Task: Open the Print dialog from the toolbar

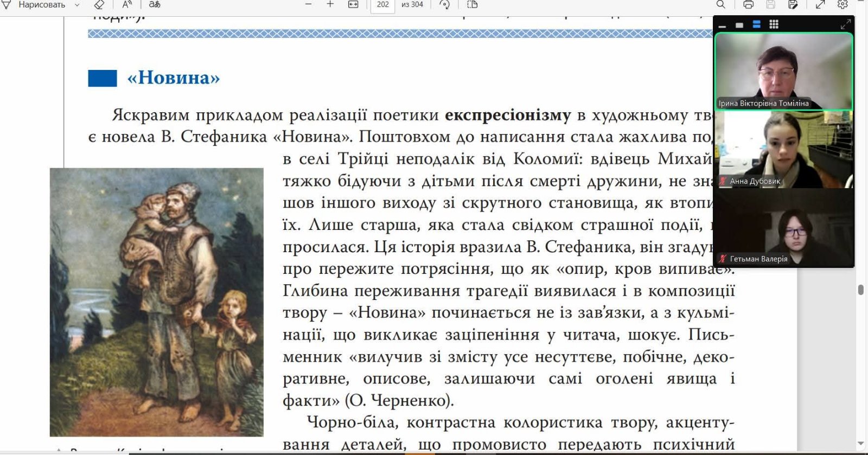Action: [x=748, y=5]
